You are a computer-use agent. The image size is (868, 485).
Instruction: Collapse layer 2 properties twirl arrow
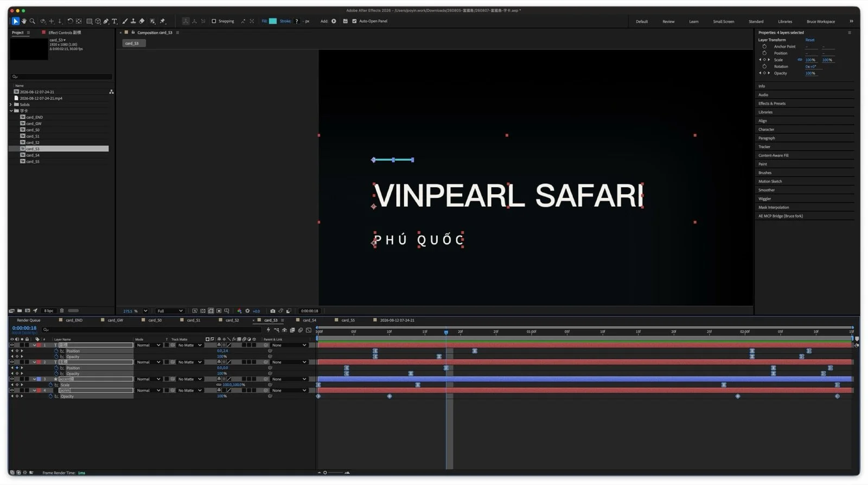point(35,362)
